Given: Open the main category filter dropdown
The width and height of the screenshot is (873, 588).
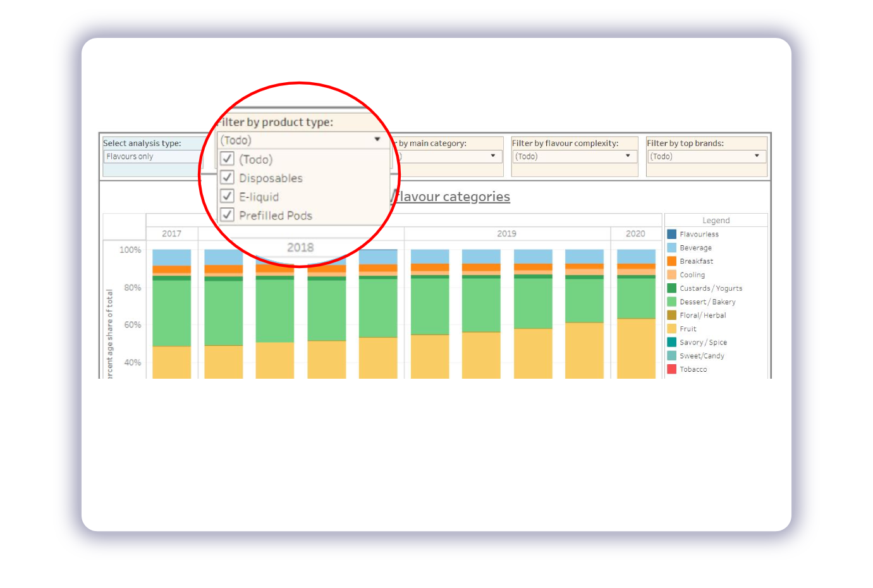Looking at the screenshot, I should (x=492, y=156).
